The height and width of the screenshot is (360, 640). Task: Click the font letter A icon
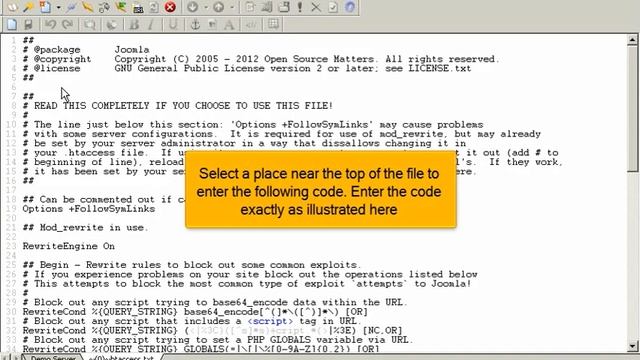click(x=229, y=24)
